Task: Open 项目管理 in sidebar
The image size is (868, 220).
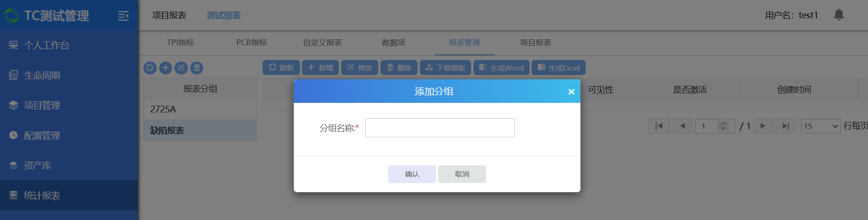Action: (x=69, y=105)
